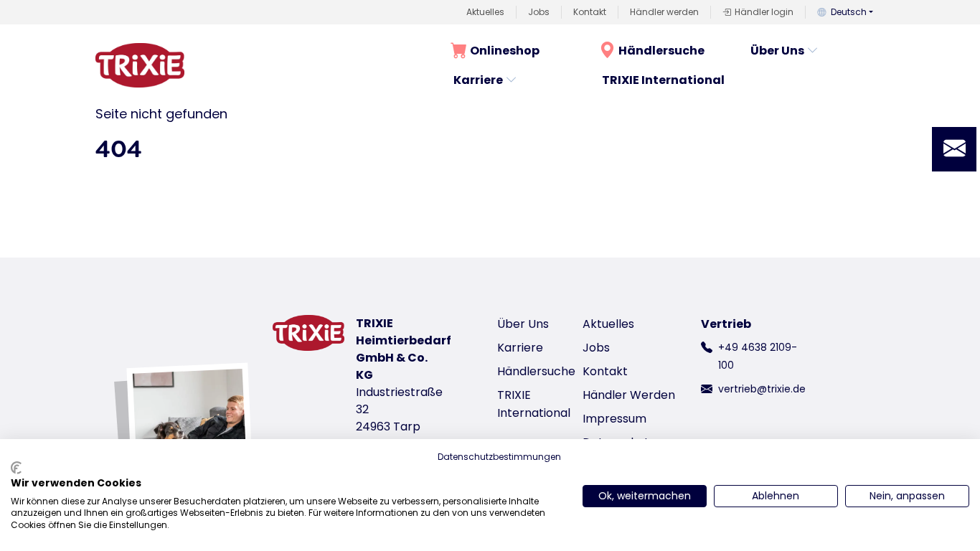Accept cookies with Ok, weitermachen
Viewport: 980px width, 551px height.
click(x=644, y=496)
